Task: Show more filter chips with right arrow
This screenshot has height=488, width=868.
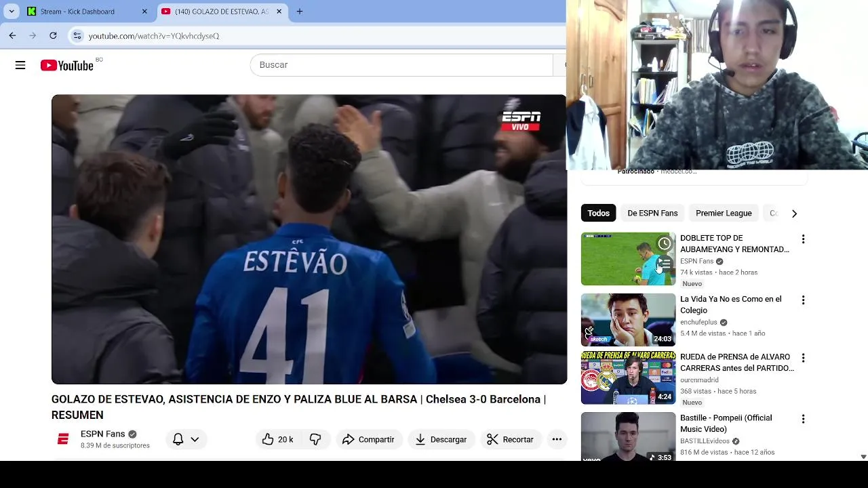Action: (794, 213)
